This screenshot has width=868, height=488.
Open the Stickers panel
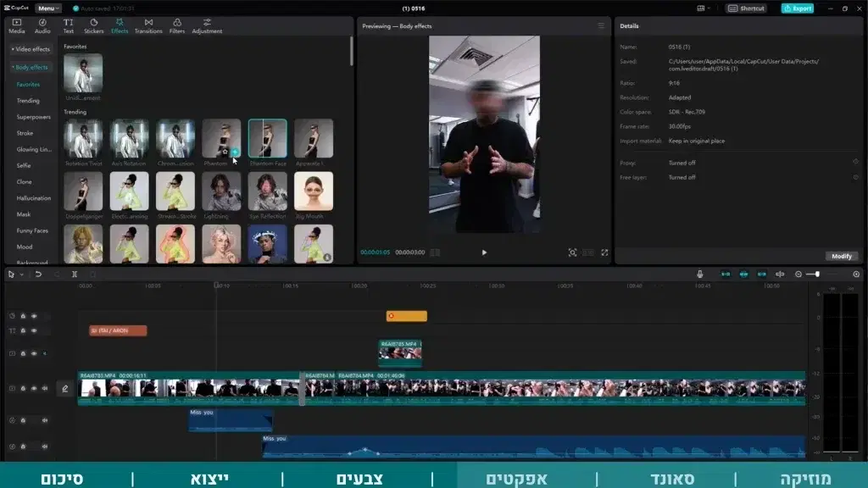point(93,25)
